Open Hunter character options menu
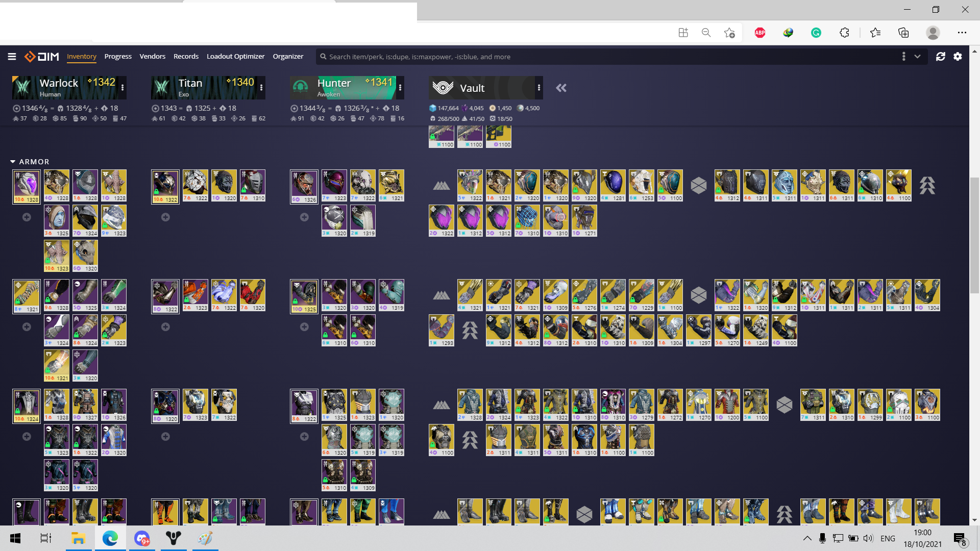Image resolution: width=980 pixels, height=551 pixels. (400, 88)
